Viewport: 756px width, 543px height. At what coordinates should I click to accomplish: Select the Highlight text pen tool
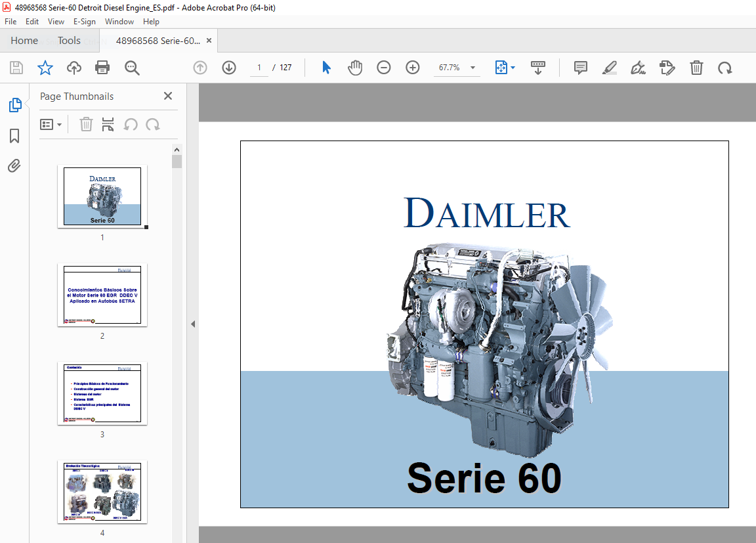pyautogui.click(x=610, y=68)
